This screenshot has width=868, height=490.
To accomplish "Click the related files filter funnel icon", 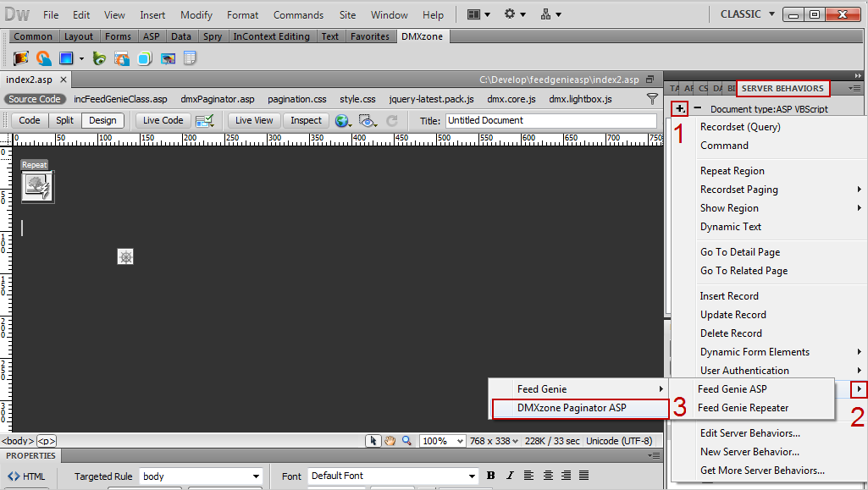I will 653,99.
